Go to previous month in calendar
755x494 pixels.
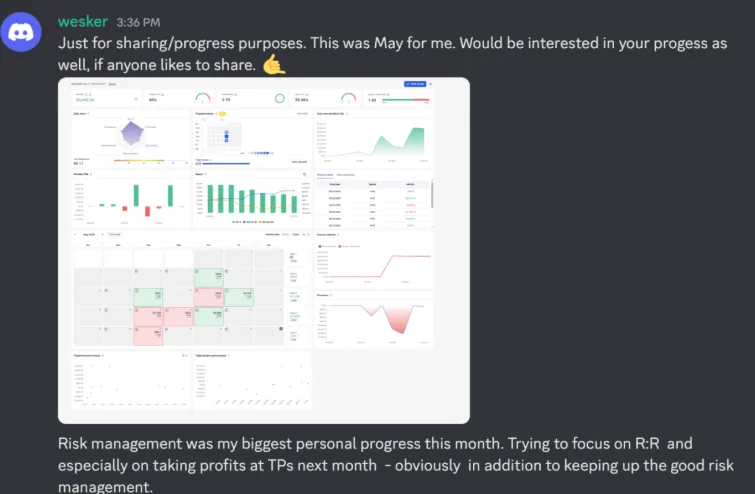pos(76,234)
